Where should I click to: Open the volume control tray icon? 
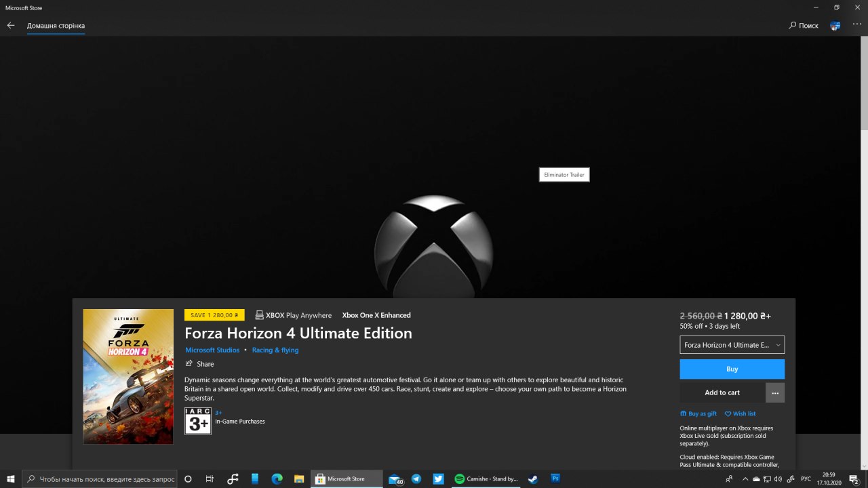pyautogui.click(x=778, y=479)
